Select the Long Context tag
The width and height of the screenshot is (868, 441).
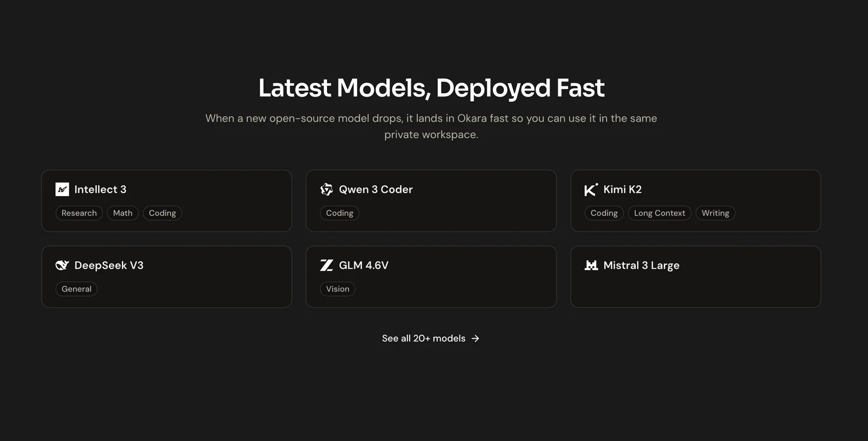point(659,213)
